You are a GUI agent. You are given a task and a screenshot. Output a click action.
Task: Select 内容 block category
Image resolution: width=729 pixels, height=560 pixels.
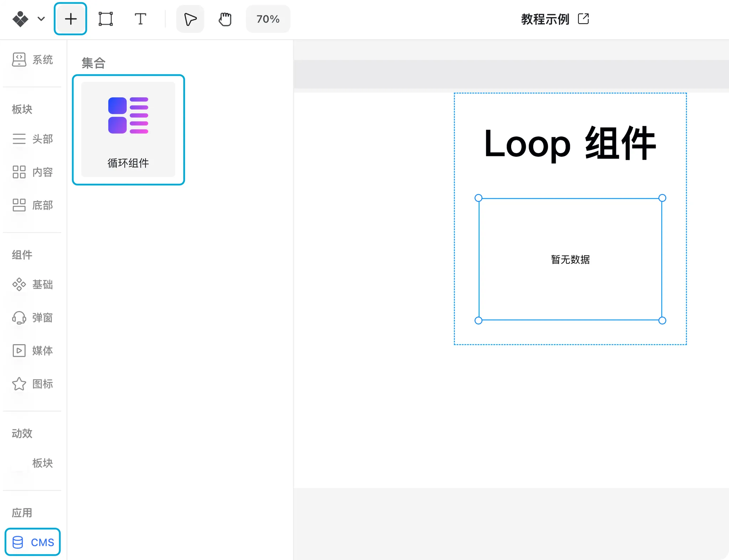click(33, 172)
